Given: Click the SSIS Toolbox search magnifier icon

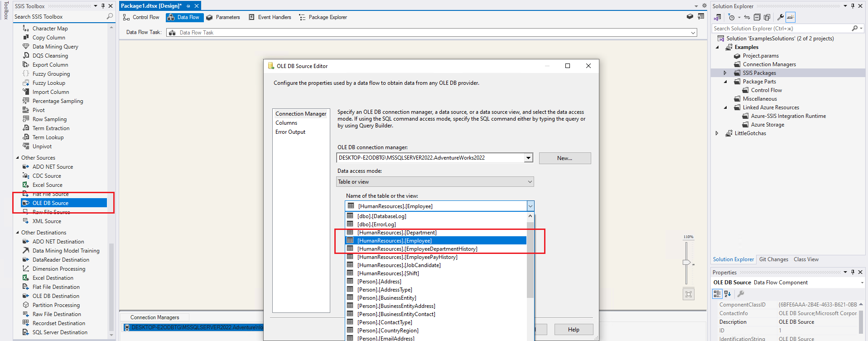Looking at the screenshot, I should [110, 17].
